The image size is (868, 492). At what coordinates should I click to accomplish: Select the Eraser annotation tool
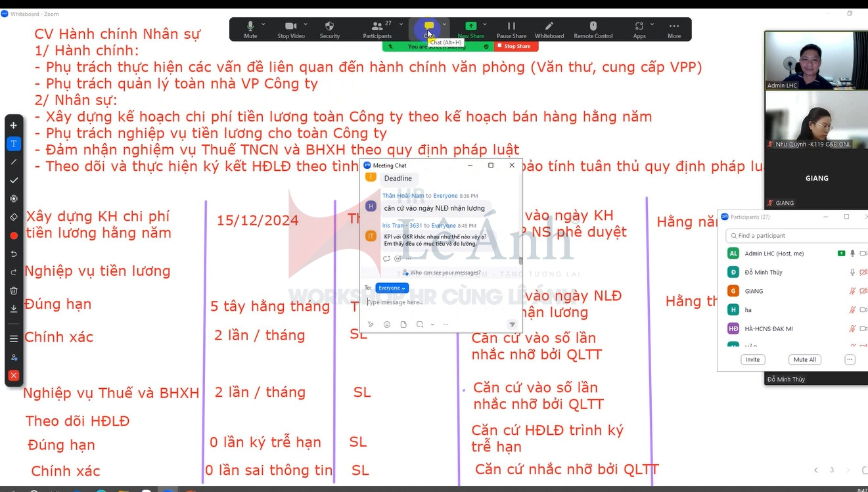[14, 217]
